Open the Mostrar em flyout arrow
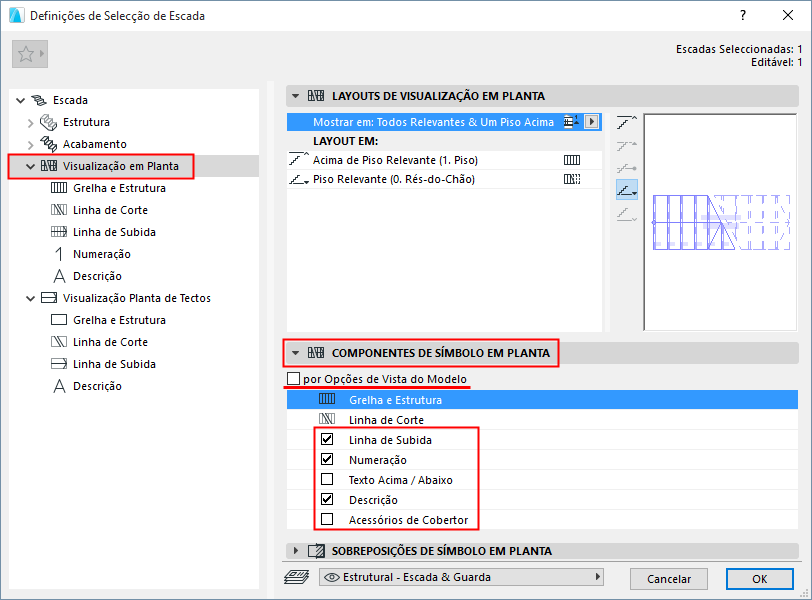Image resolution: width=812 pixels, height=600 pixels. 591,122
